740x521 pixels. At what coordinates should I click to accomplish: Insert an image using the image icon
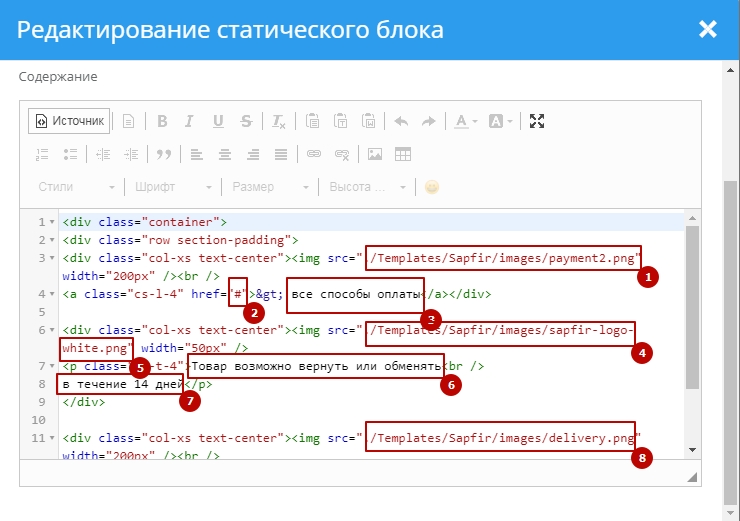click(375, 154)
